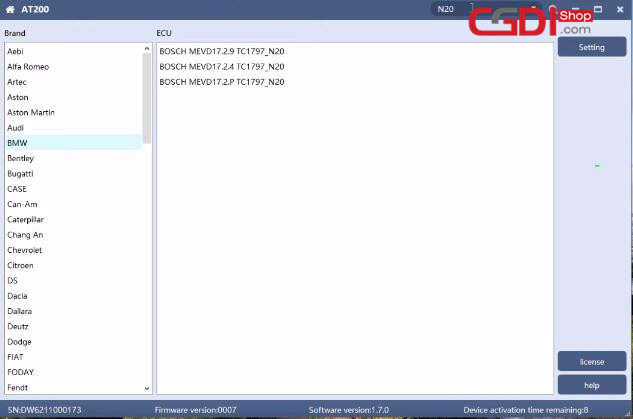
Task: Click the brand list scroll-down arrow
Action: point(147,388)
